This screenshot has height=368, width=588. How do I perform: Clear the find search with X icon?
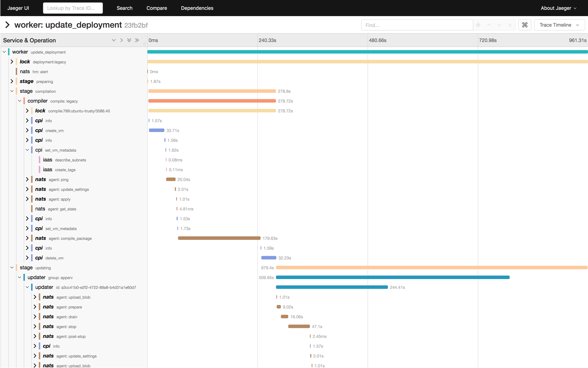point(510,25)
